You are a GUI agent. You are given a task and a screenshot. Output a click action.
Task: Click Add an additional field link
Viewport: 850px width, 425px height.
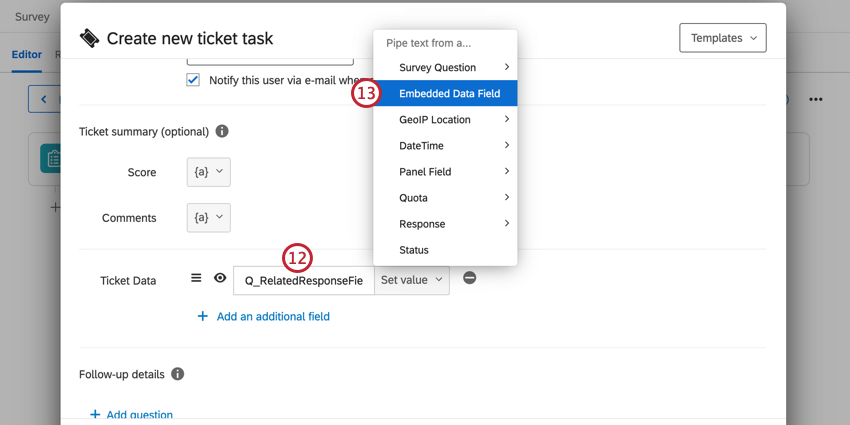[272, 316]
